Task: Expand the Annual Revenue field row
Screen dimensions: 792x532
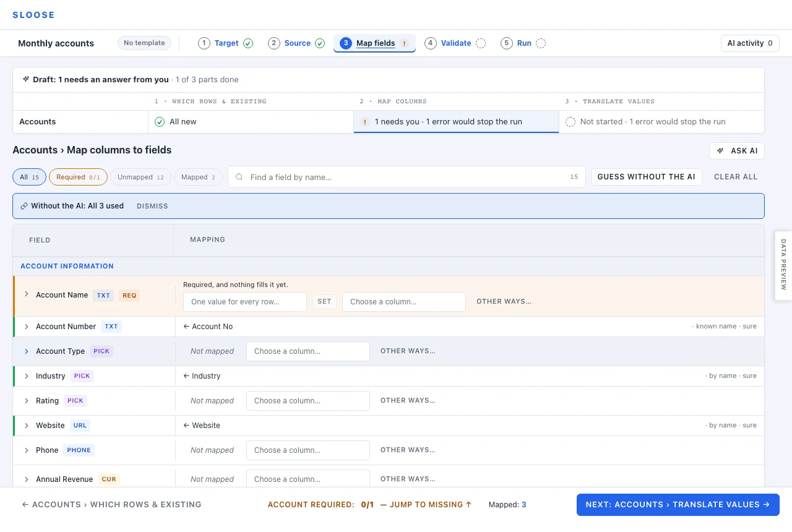Action: click(x=27, y=479)
